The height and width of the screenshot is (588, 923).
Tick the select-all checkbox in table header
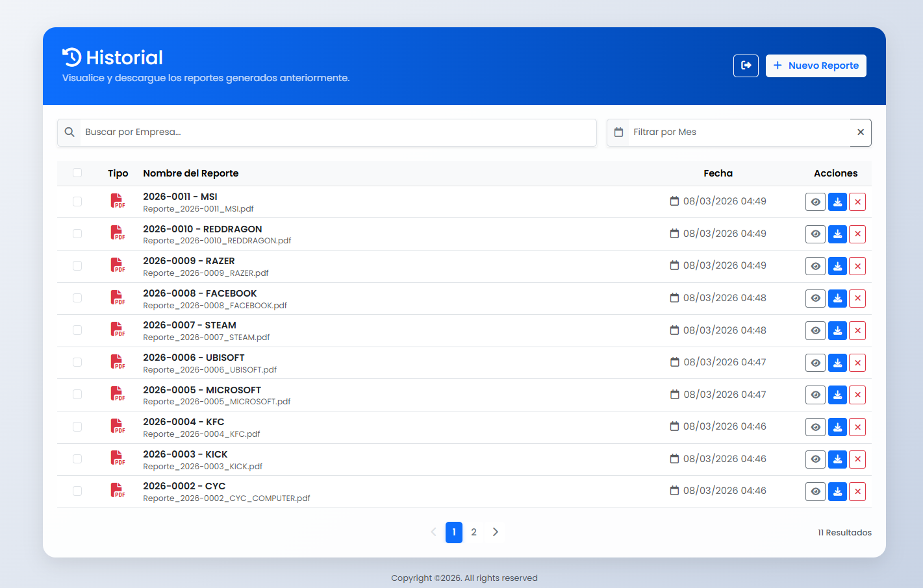[77, 173]
